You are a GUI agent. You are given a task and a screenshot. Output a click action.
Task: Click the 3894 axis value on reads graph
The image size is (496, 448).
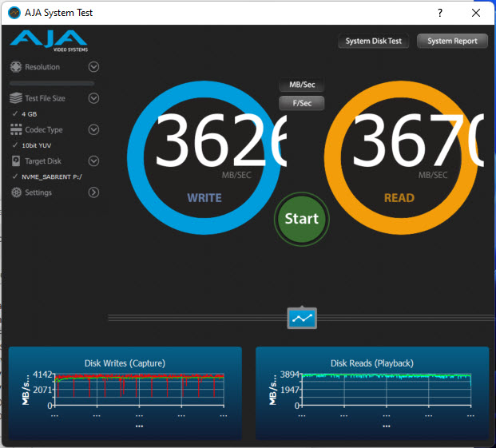click(289, 375)
